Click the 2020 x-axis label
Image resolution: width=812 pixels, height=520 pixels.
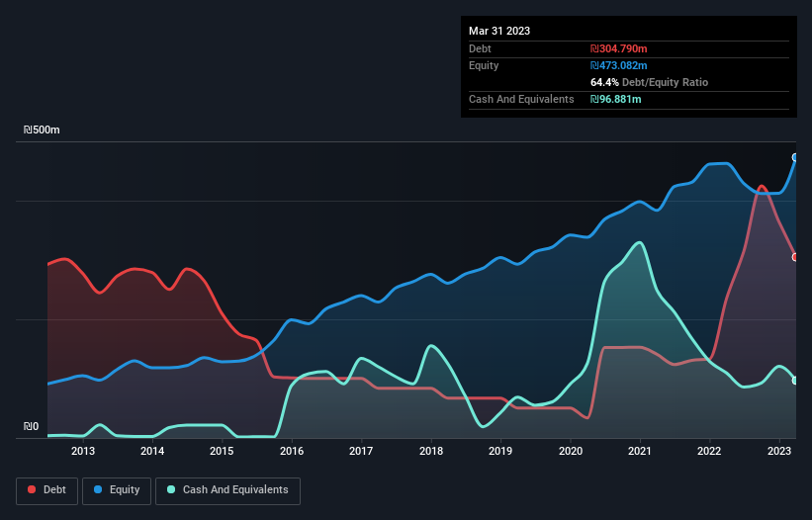[x=570, y=451]
